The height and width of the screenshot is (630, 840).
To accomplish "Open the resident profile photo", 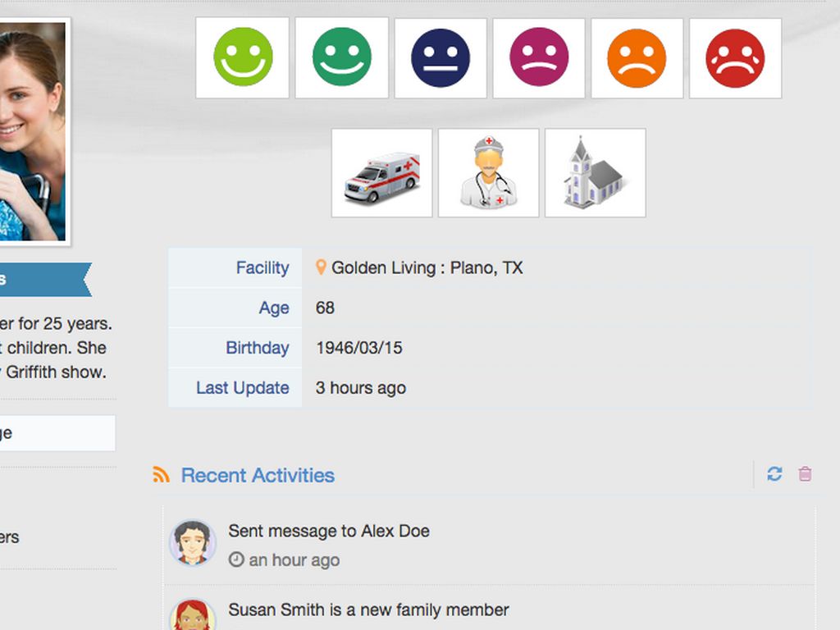I will pyautogui.click(x=31, y=131).
